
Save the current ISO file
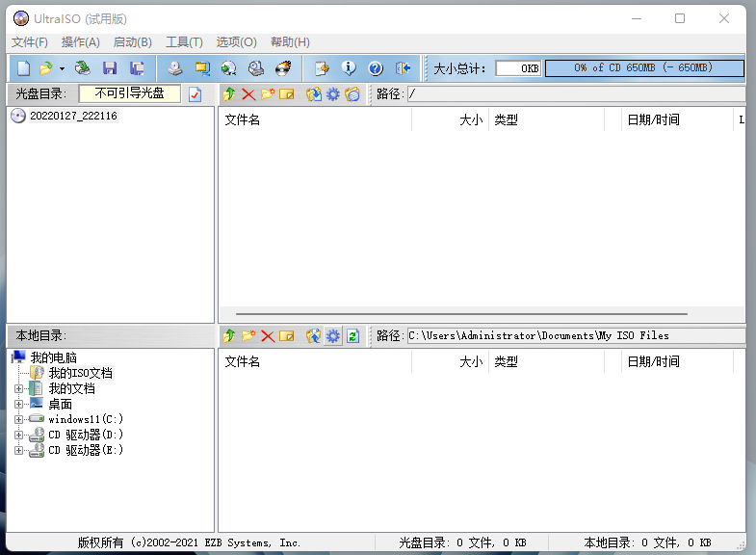(x=110, y=68)
